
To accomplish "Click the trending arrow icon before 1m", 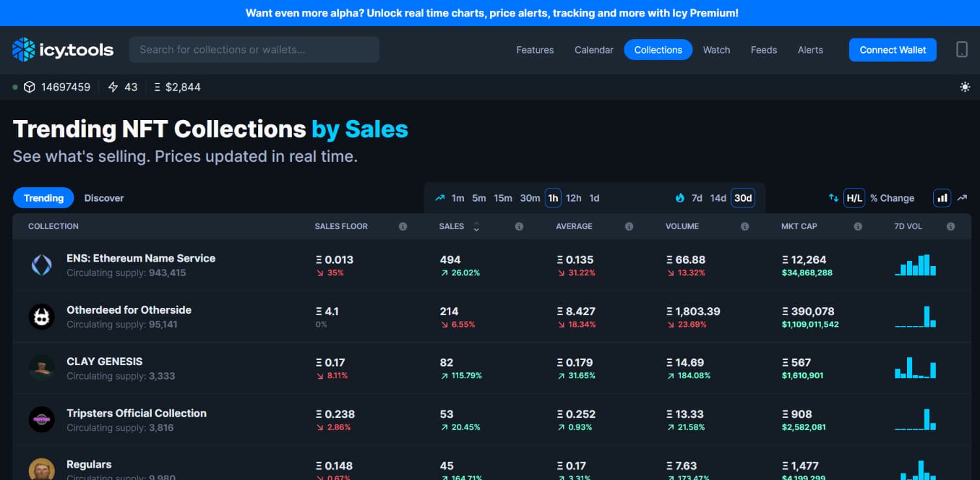I will pyautogui.click(x=440, y=198).
